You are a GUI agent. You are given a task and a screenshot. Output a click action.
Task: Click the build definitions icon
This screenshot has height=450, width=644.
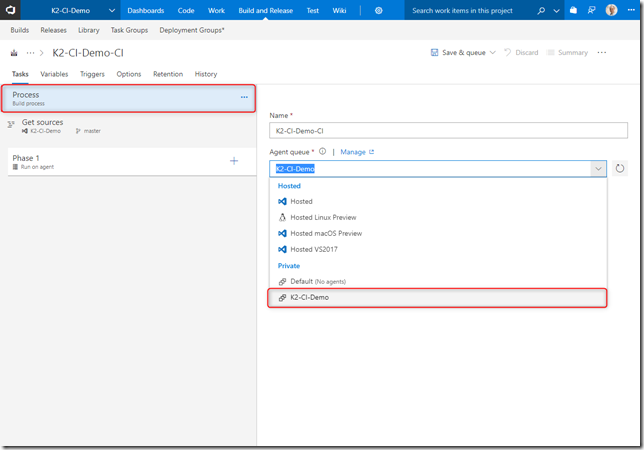pos(14,53)
